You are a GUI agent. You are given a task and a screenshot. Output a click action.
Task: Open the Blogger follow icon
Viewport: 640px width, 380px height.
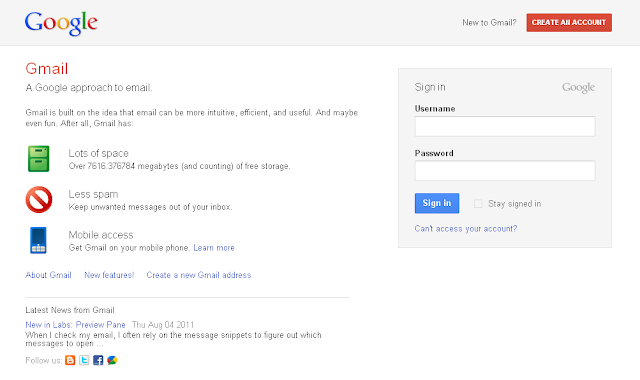70,360
